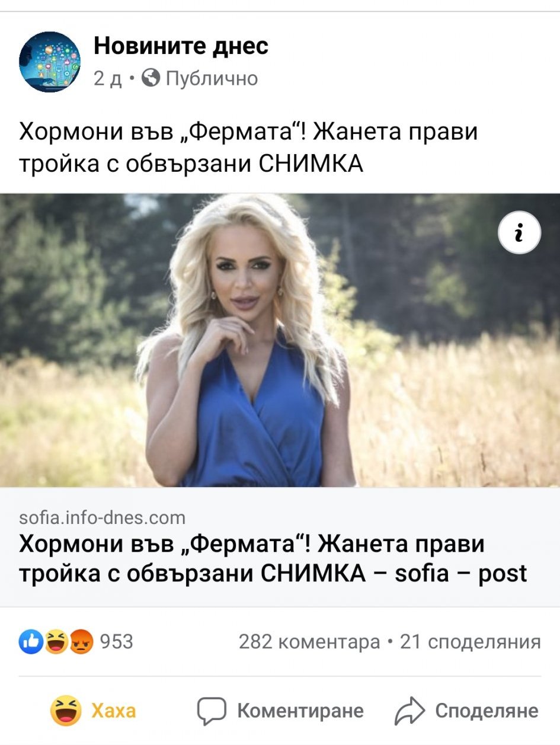Open the Коментиране comment button
560x745 pixels.
click(x=280, y=711)
